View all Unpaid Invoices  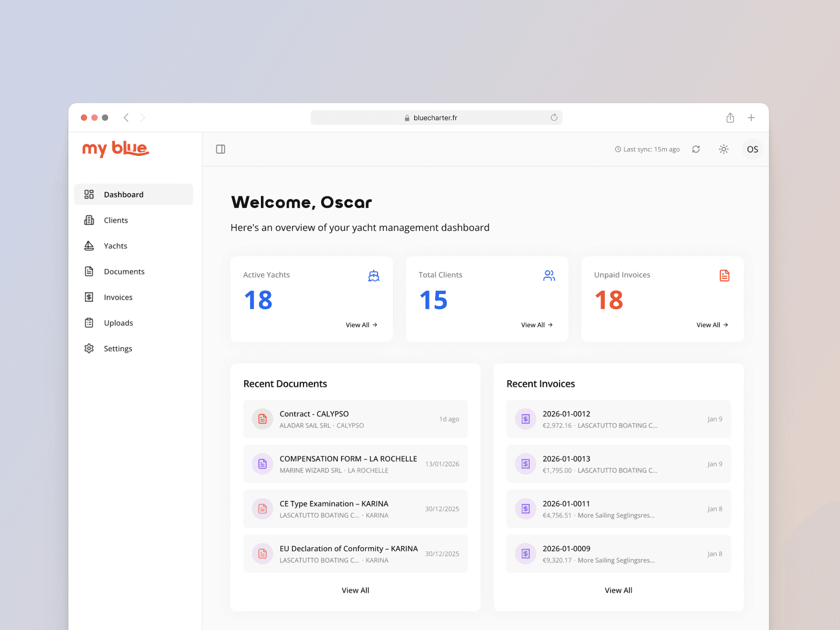pos(712,325)
